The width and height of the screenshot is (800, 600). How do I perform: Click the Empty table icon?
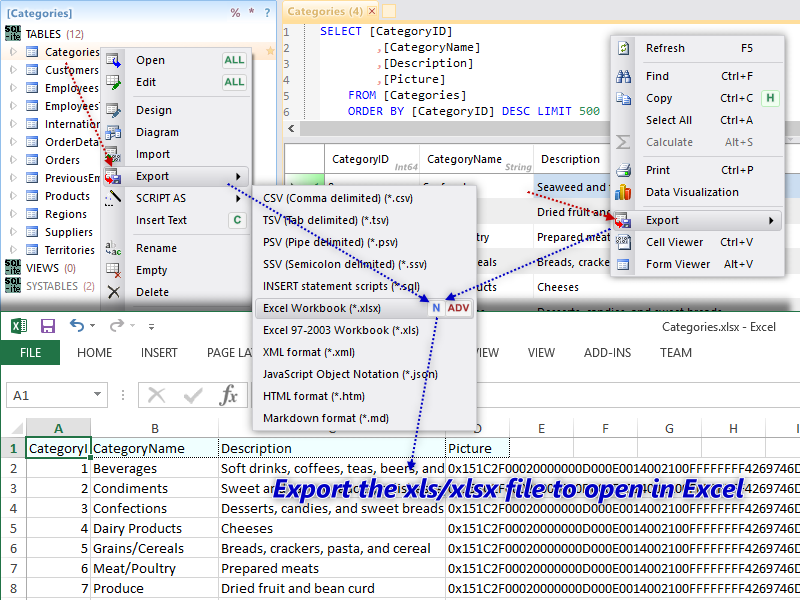(x=113, y=270)
